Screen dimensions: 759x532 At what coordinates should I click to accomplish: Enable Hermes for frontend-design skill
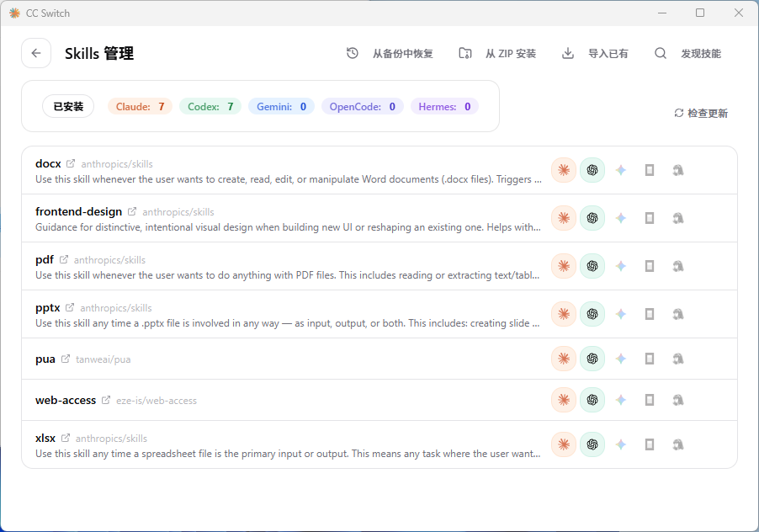point(678,218)
